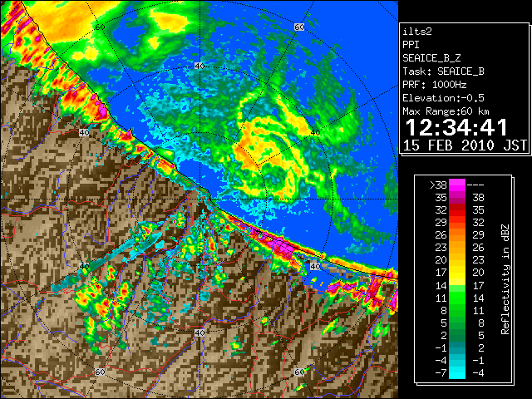Click the 'PRF: 1000Hz' value

(435, 85)
